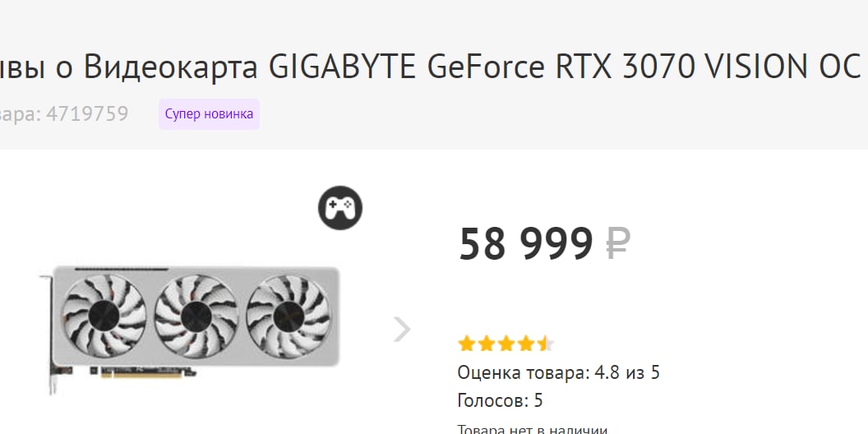Click the "Оценка товара: 4.8 из 5" text
Screen dimensions: 868x434
tap(558, 373)
